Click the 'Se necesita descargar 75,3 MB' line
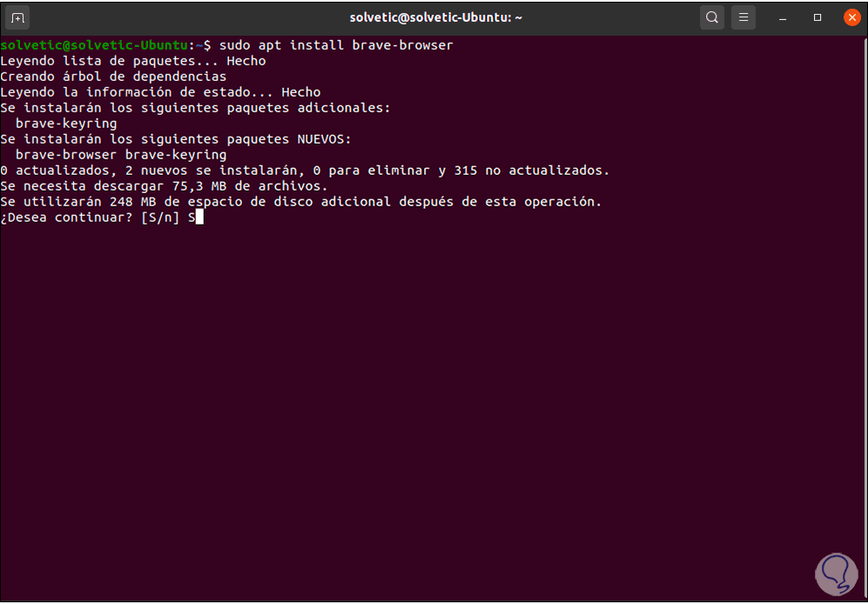Image resolution: width=868 pixels, height=604 pixels. [x=164, y=186]
